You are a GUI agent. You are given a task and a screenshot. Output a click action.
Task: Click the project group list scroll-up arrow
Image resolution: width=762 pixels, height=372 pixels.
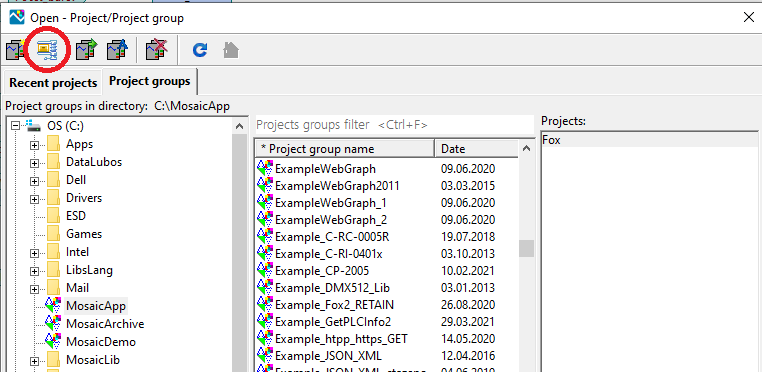pos(526,149)
